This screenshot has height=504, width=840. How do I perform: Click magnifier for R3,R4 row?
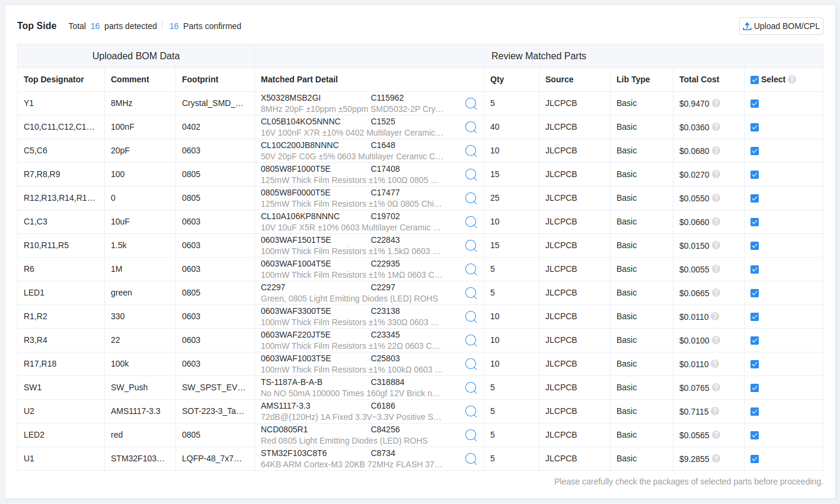pos(471,341)
